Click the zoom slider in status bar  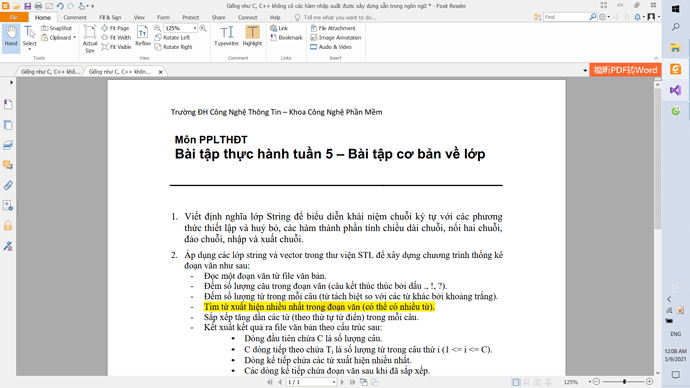point(624,382)
